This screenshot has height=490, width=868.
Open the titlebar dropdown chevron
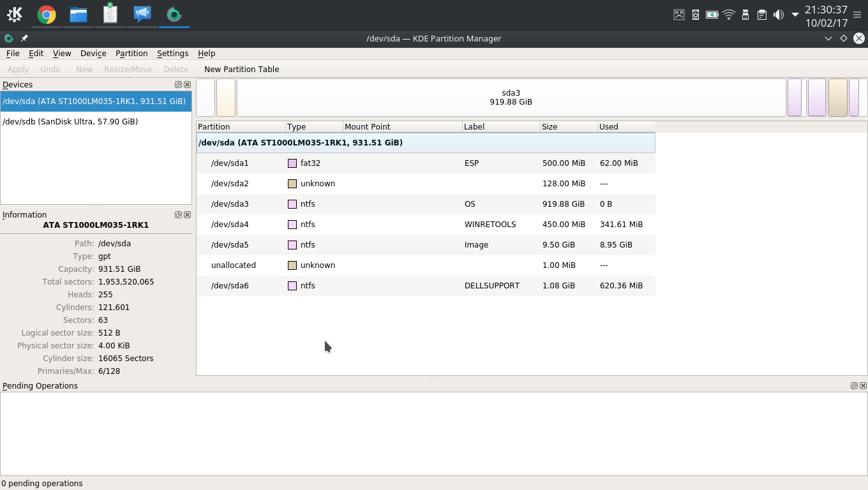(828, 38)
